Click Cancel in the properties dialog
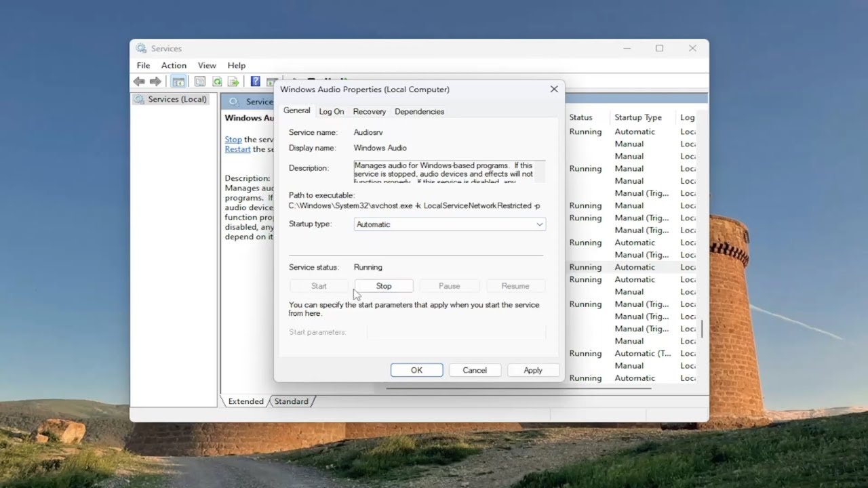This screenshot has width=868, height=488. [x=475, y=370]
